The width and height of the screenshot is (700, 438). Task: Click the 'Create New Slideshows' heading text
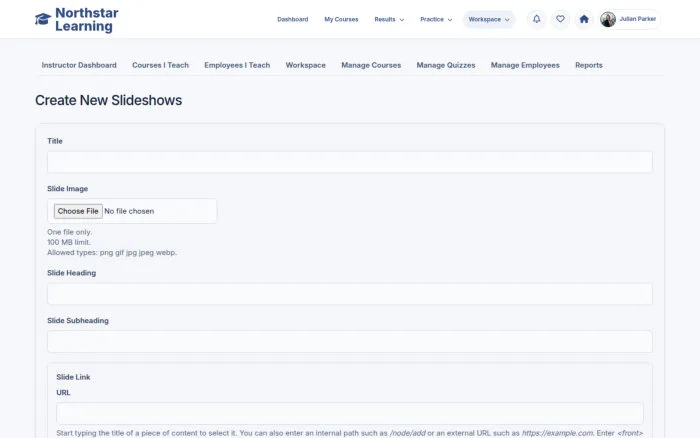click(x=108, y=100)
